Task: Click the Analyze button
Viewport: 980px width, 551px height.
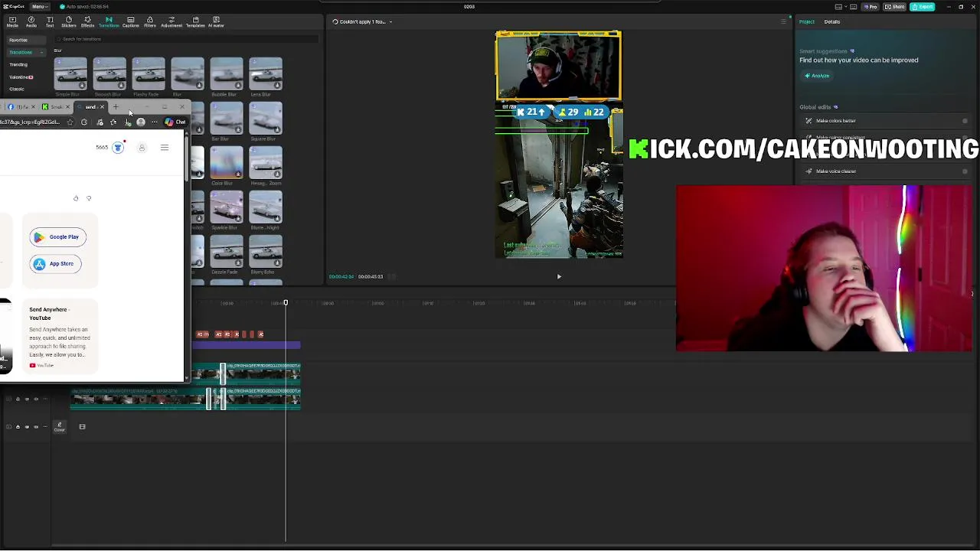Action: point(817,76)
